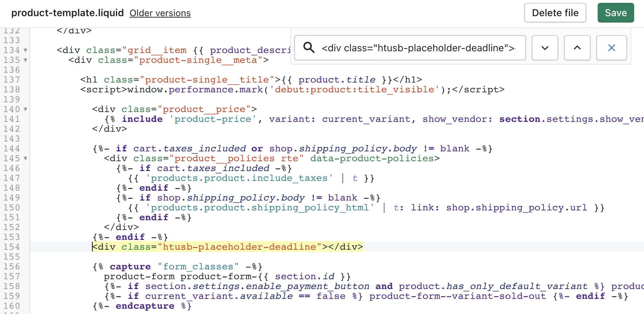Delete the current file
The width and height of the screenshot is (644, 314).
[x=555, y=13]
